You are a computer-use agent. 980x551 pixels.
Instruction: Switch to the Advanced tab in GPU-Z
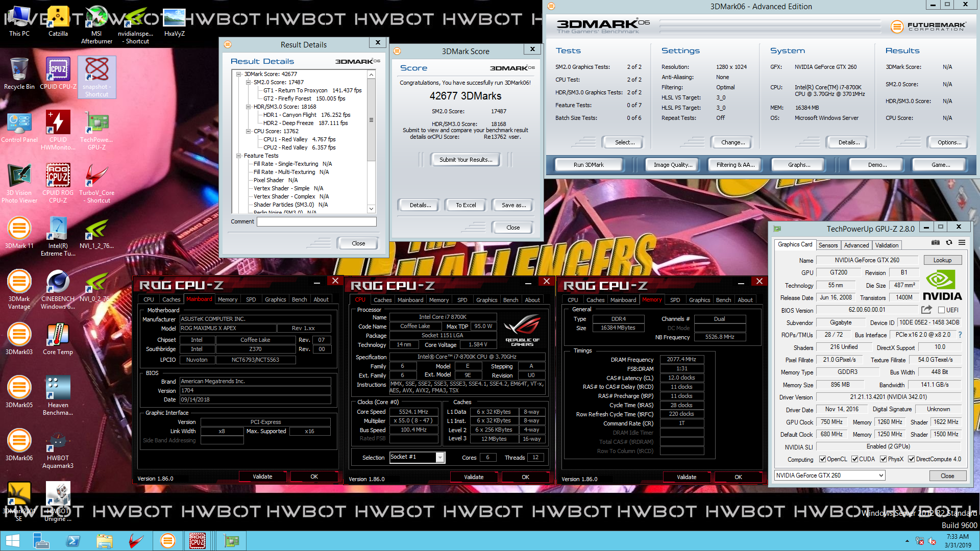[856, 245]
